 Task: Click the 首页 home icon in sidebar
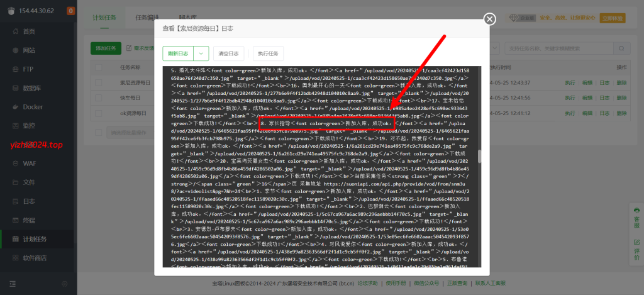pyautogui.click(x=15, y=31)
